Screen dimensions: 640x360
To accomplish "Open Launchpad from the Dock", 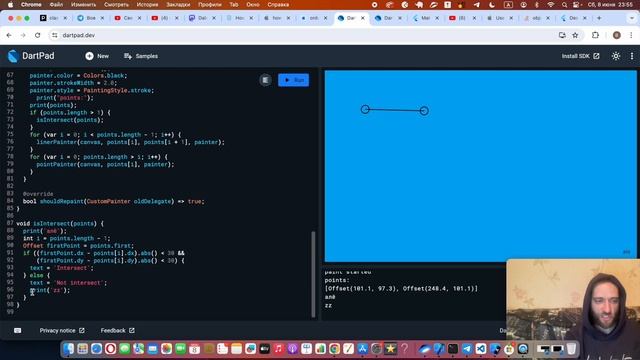I will (82, 349).
